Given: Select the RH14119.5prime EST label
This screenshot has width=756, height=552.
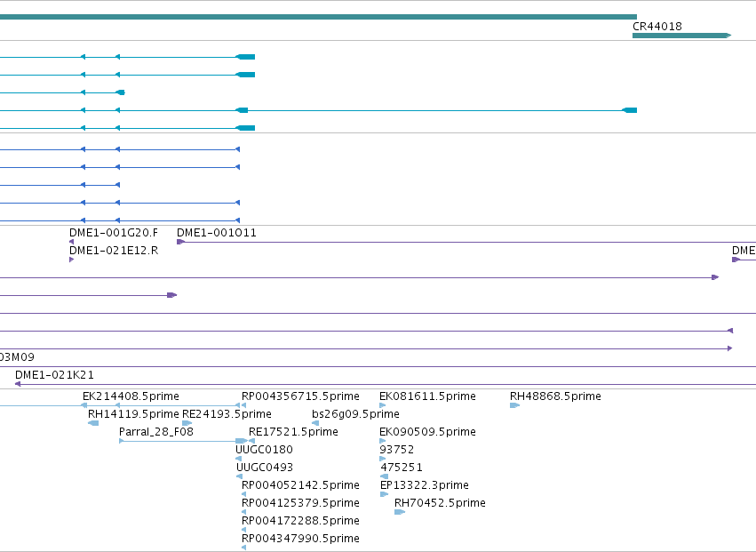Looking at the screenshot, I should 133,414.
